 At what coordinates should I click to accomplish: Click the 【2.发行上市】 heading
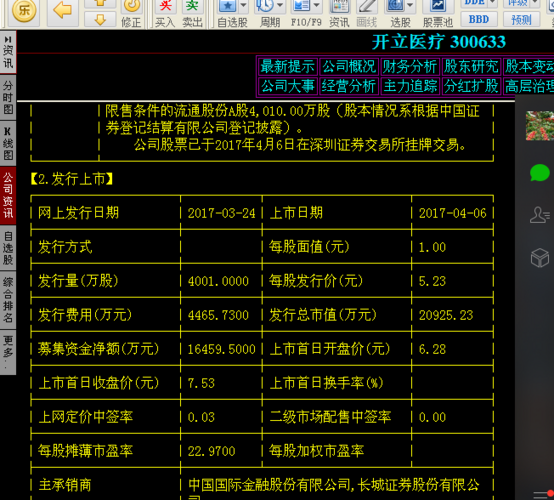coord(72,179)
